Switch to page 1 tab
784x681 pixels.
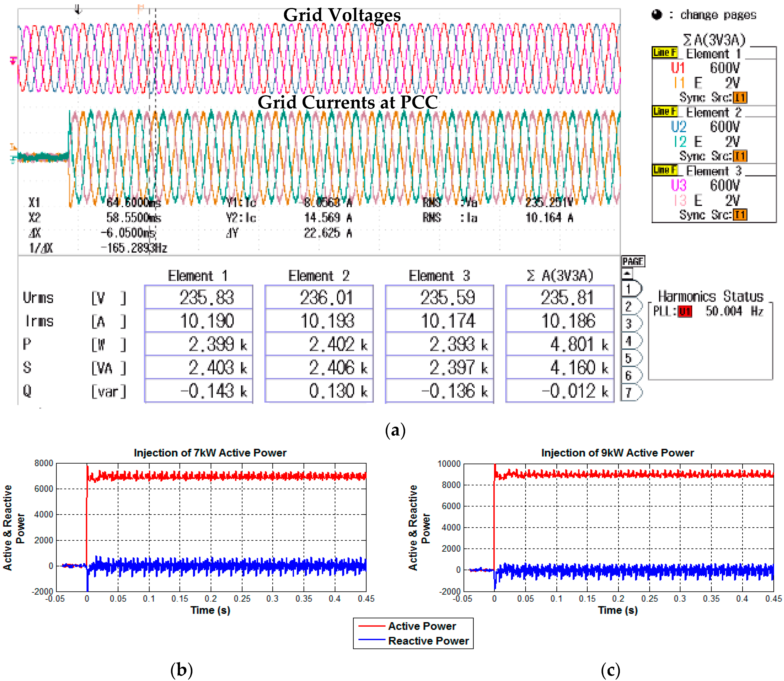630,289
